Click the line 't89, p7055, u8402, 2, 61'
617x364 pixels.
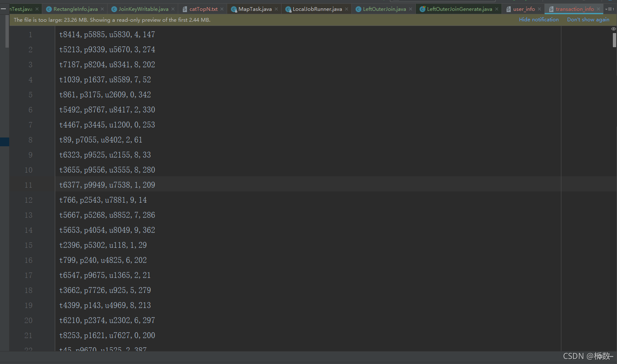(x=101, y=140)
